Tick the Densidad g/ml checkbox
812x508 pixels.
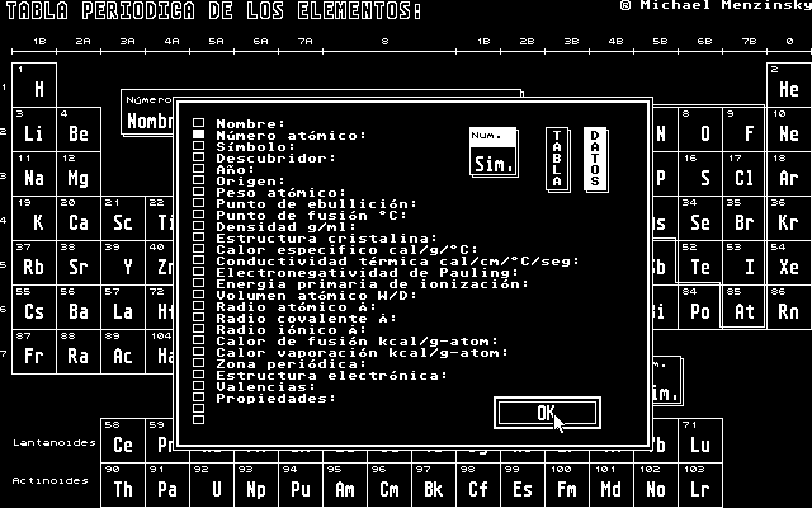pyautogui.click(x=199, y=225)
